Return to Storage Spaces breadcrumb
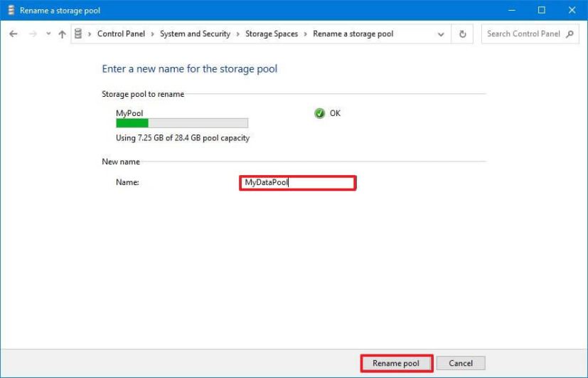Image resolution: width=588 pixels, height=378 pixels. (x=272, y=34)
